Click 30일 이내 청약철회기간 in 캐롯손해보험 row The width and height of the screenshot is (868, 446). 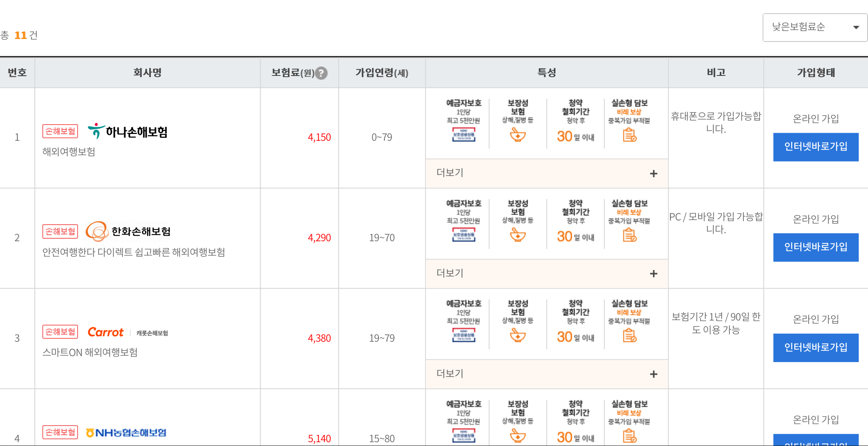[576, 337]
